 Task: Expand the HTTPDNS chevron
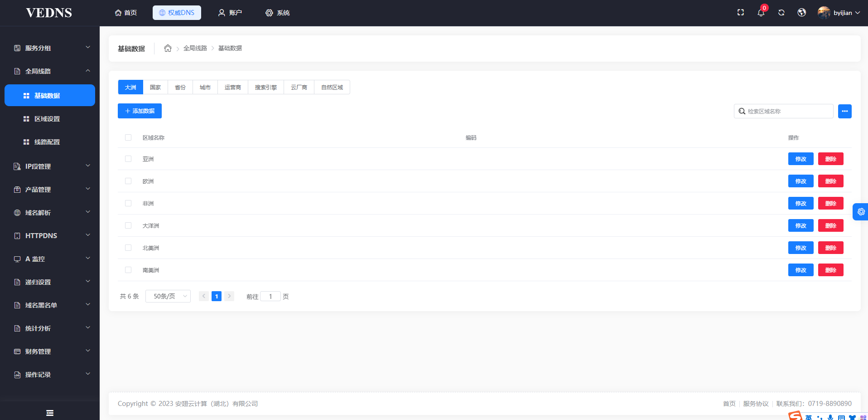[88, 235]
